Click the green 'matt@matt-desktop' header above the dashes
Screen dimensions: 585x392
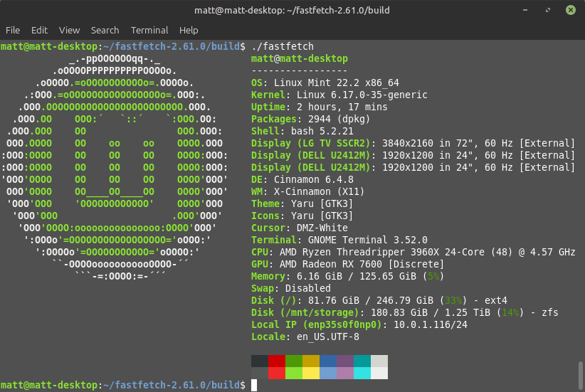pos(299,58)
